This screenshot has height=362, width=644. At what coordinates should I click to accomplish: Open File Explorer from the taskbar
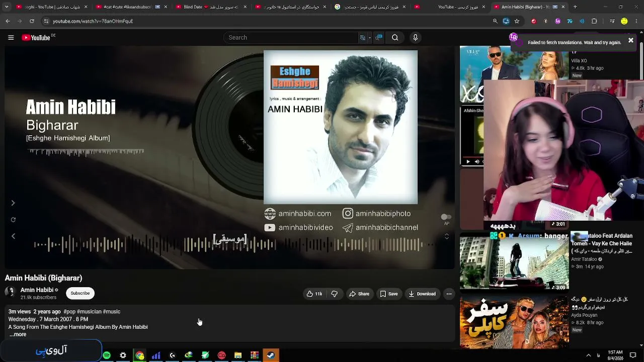tap(238, 355)
